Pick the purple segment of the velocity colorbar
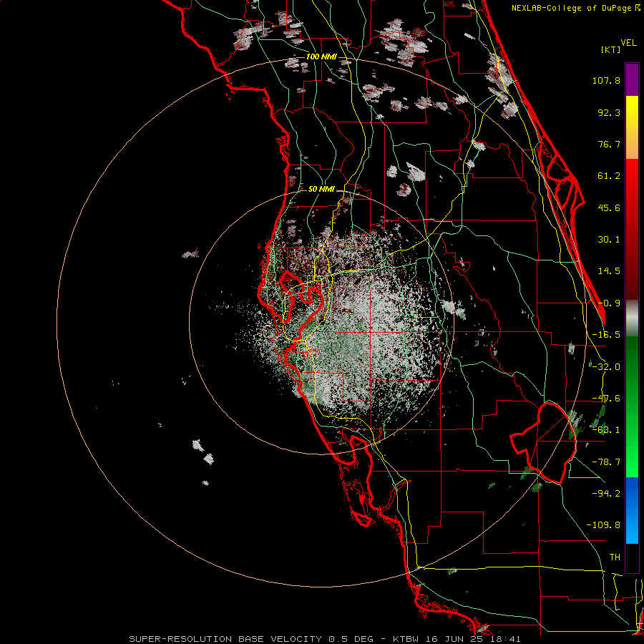The width and height of the screenshot is (644, 644). point(632,79)
